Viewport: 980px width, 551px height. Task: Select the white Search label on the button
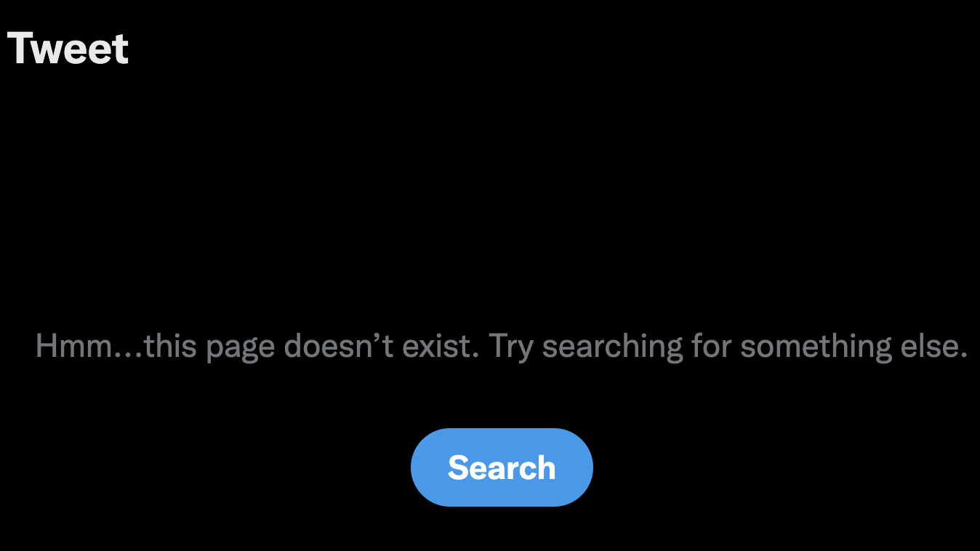click(502, 467)
